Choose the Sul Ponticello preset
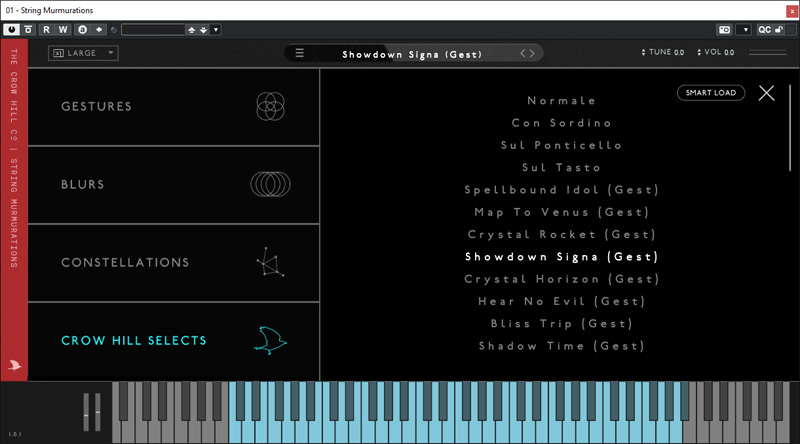 tap(561, 145)
